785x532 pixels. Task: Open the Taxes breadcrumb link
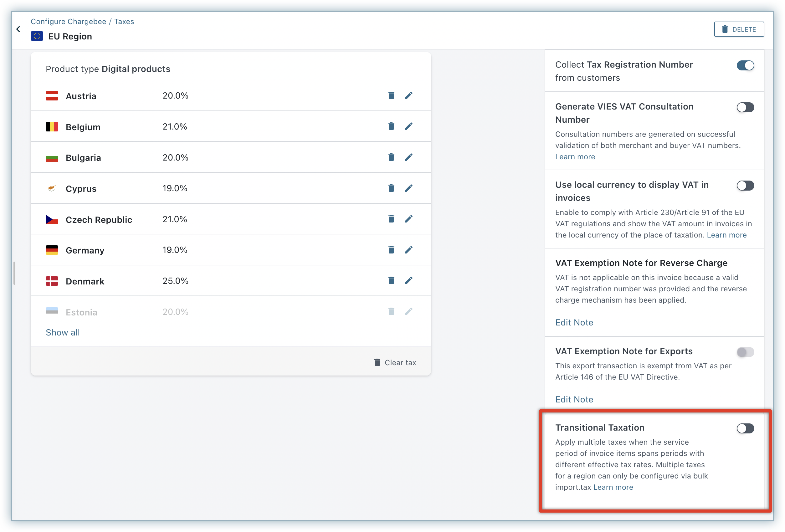click(124, 22)
